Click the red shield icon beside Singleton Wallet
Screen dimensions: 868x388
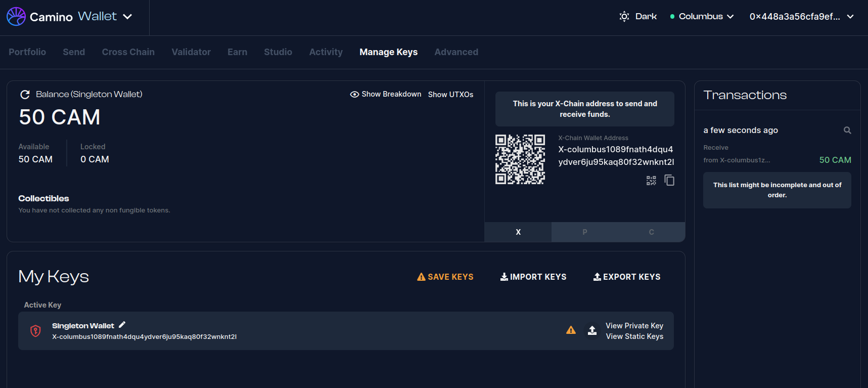pos(35,331)
